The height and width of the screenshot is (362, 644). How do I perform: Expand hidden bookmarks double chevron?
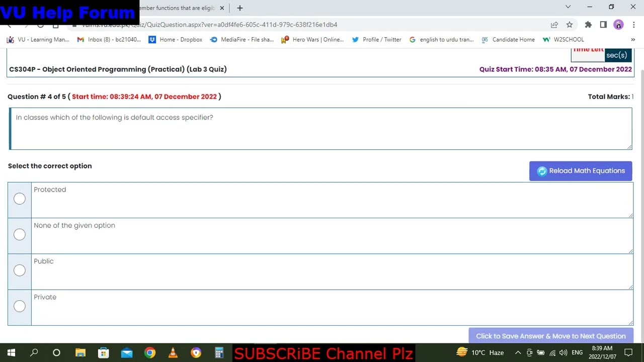pos(633,40)
